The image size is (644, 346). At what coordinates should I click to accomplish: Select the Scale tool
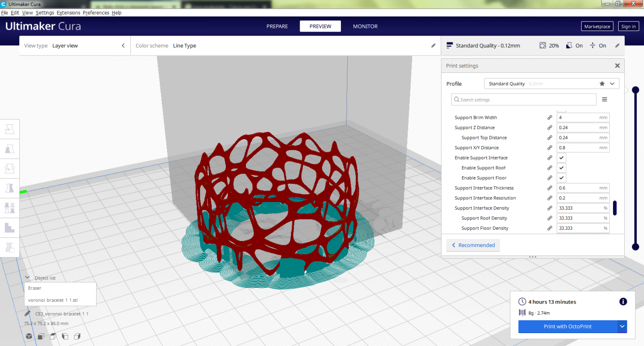[x=9, y=149]
